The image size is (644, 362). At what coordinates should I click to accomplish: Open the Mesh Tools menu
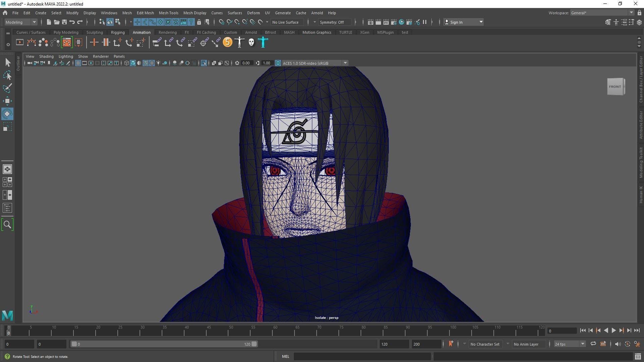click(x=168, y=13)
